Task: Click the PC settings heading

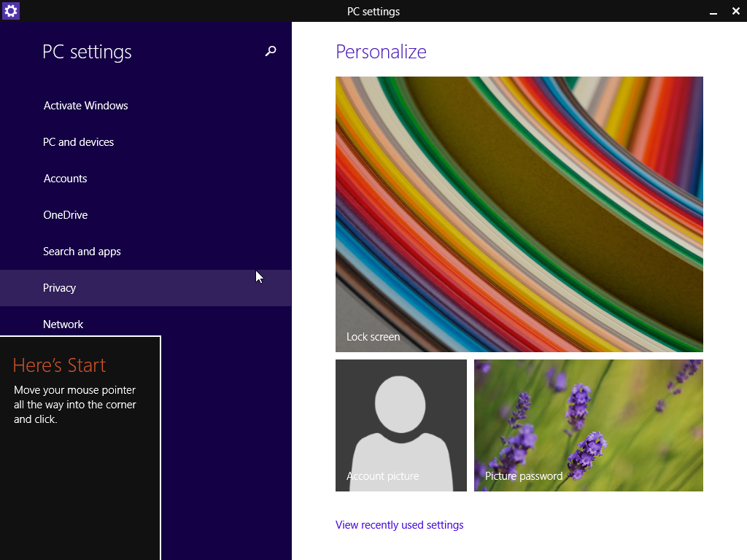Action: coord(87,51)
